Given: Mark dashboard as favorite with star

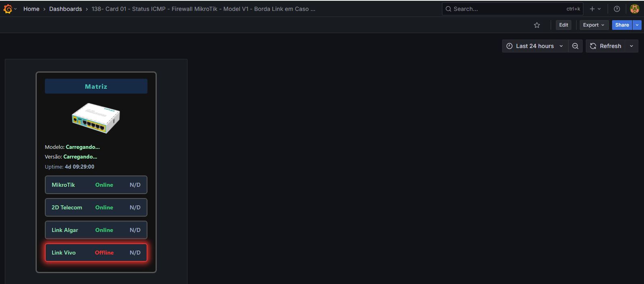Looking at the screenshot, I should 537,25.
